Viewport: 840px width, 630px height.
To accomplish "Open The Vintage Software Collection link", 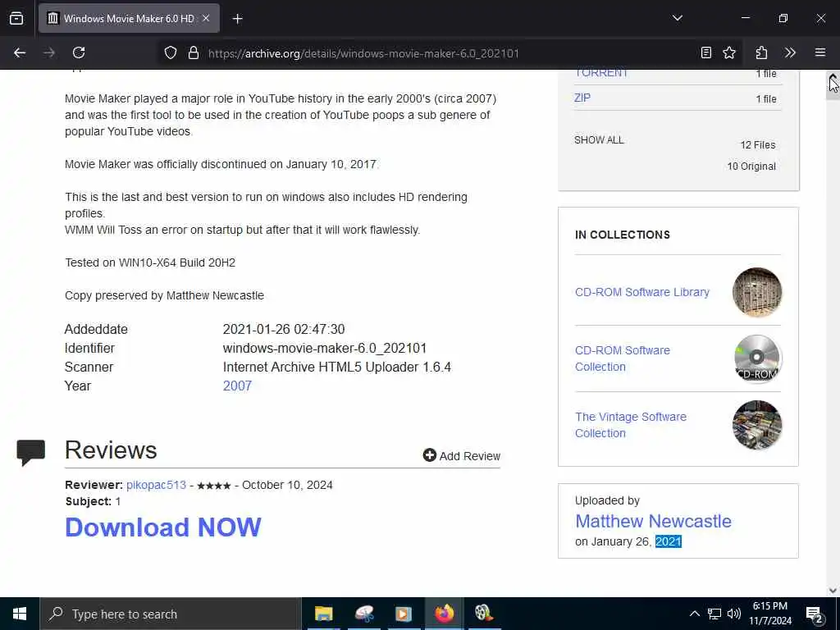I will tap(631, 425).
